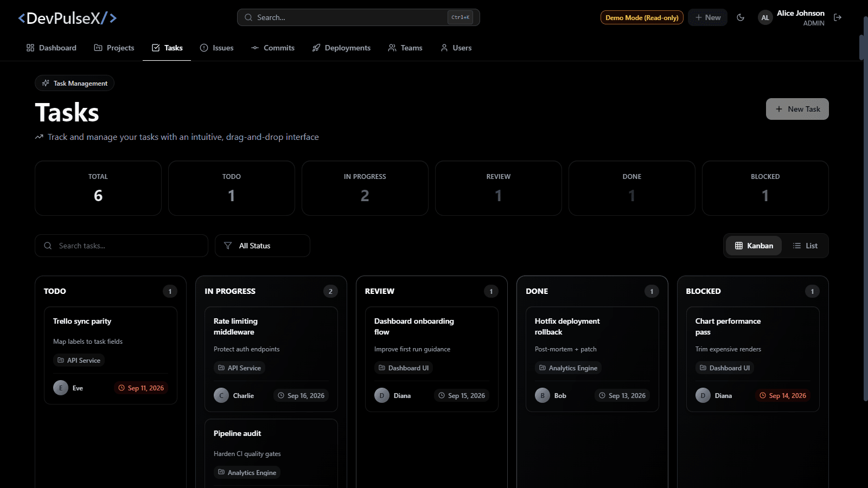Click Analytics Engine tag on Pipeline audit

tap(247, 472)
